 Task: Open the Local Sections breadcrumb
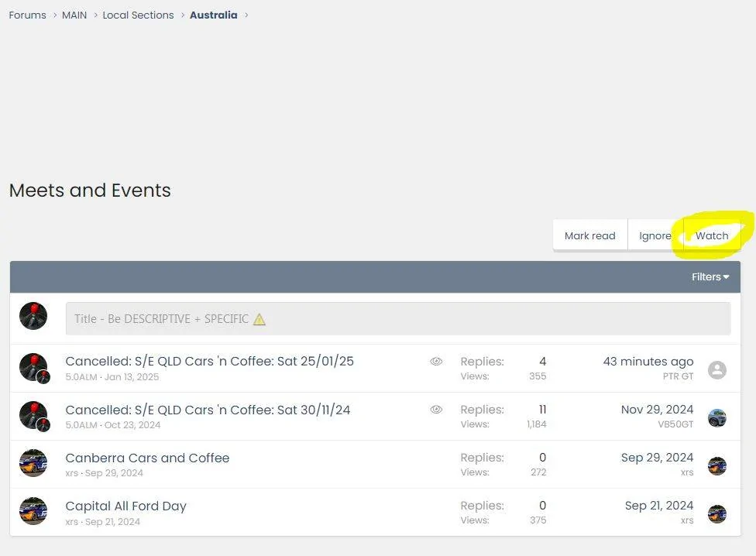pyautogui.click(x=138, y=15)
